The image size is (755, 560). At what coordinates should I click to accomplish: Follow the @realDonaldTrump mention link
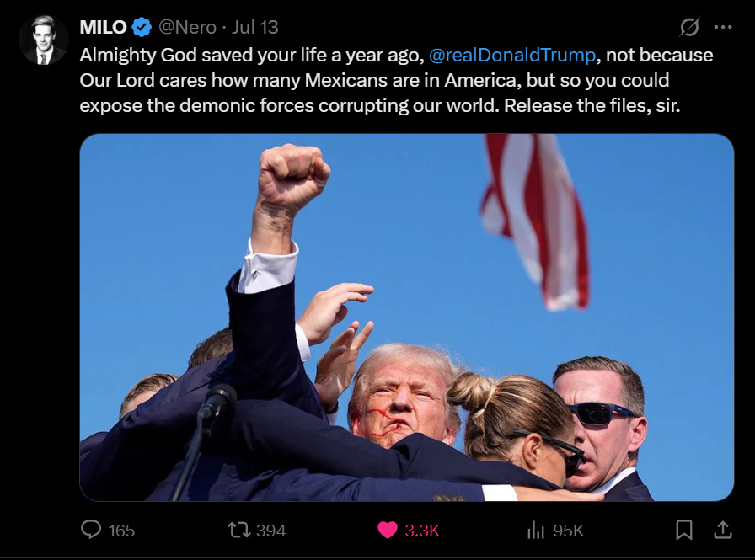pyautogui.click(x=511, y=55)
